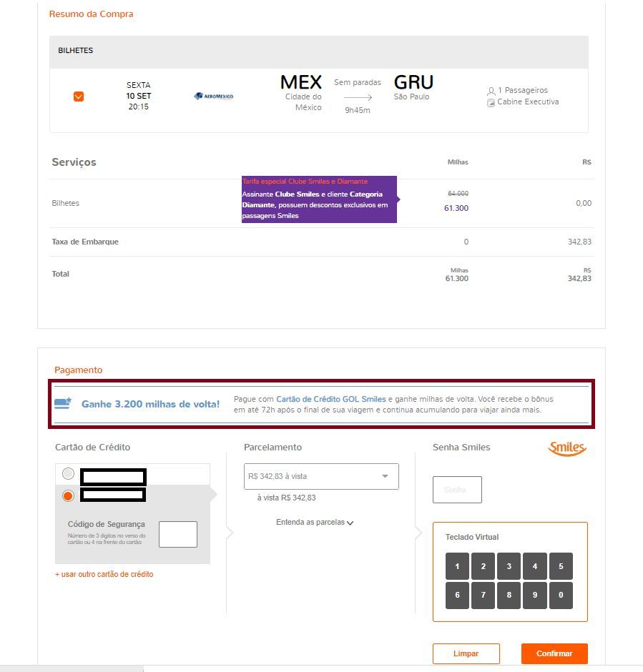Screen dimensions: 643x672
Task: Click virtual keyboard key 9
Action: [x=535, y=595]
